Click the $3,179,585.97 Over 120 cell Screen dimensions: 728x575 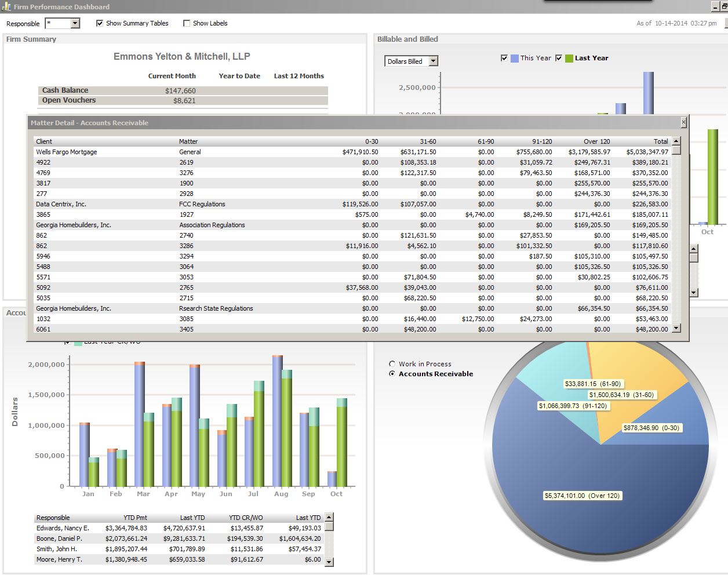[589, 152]
